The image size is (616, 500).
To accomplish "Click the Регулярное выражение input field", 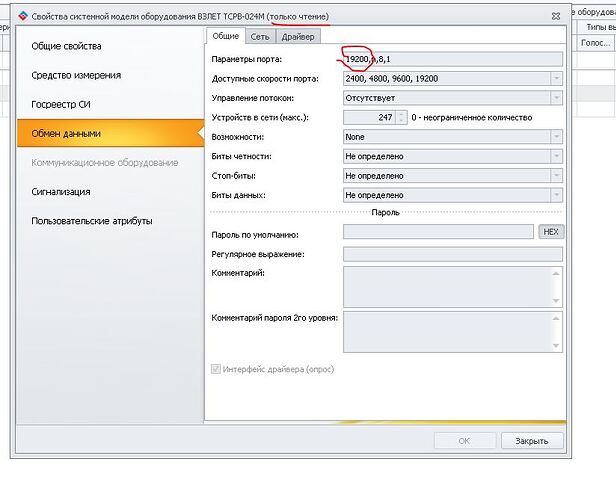I will 453,254.
